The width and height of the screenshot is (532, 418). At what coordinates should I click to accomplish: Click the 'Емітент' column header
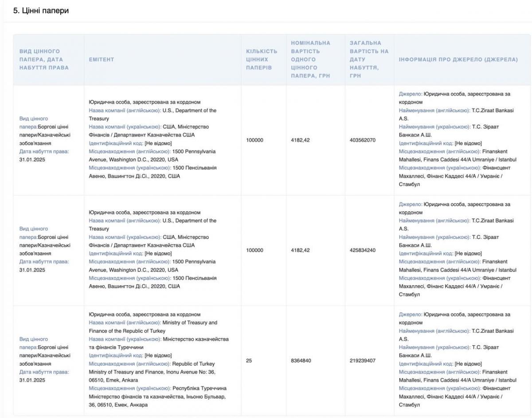[102, 59]
